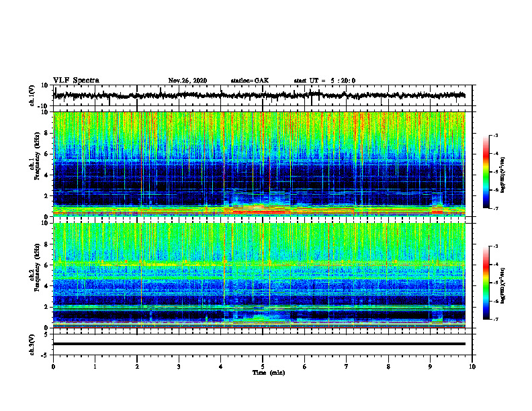Click the ch.3 flat black signal line
The width and height of the screenshot is (532, 411).
point(259,344)
